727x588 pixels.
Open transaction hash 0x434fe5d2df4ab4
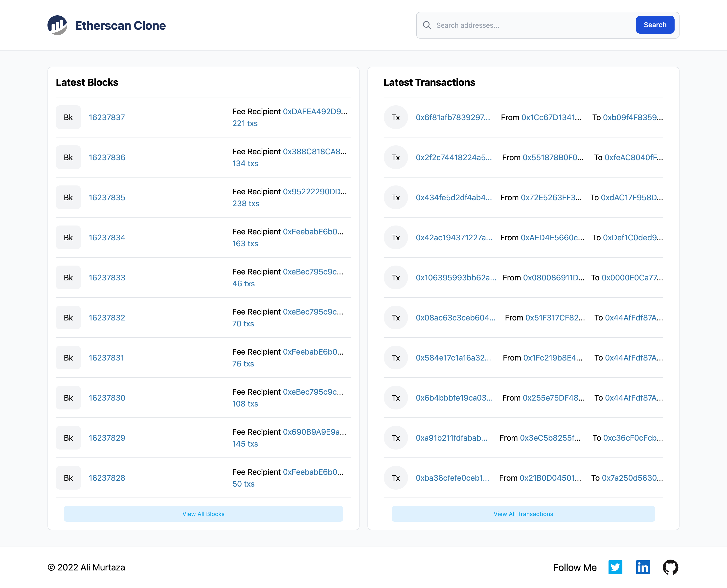click(x=454, y=198)
